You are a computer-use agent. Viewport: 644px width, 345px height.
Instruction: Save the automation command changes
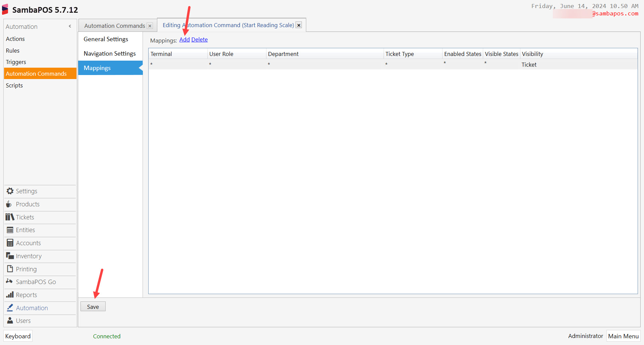click(93, 306)
